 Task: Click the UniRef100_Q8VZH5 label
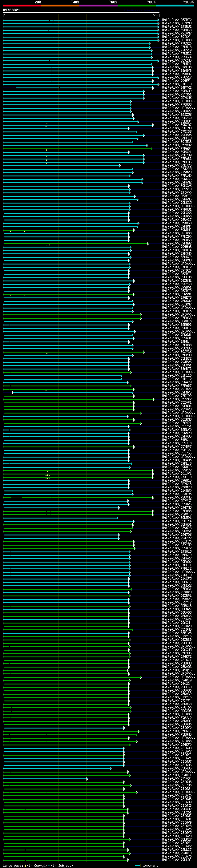tap(177, 61)
